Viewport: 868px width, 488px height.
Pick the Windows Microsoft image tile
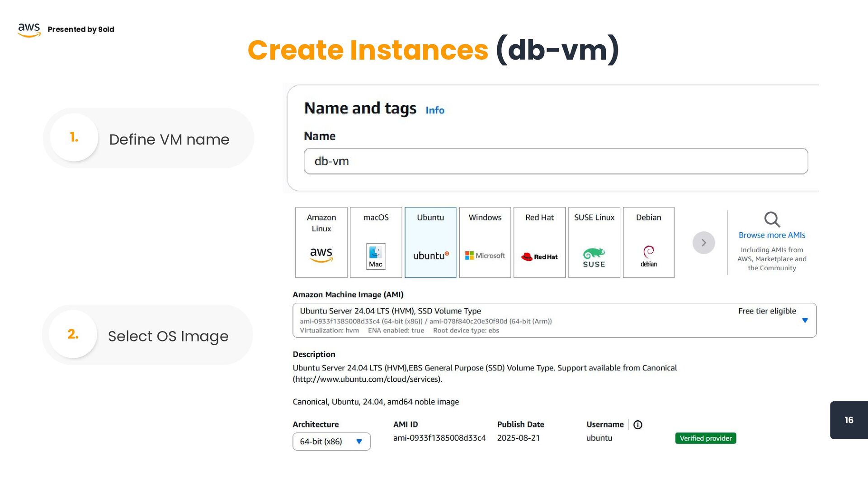485,243
